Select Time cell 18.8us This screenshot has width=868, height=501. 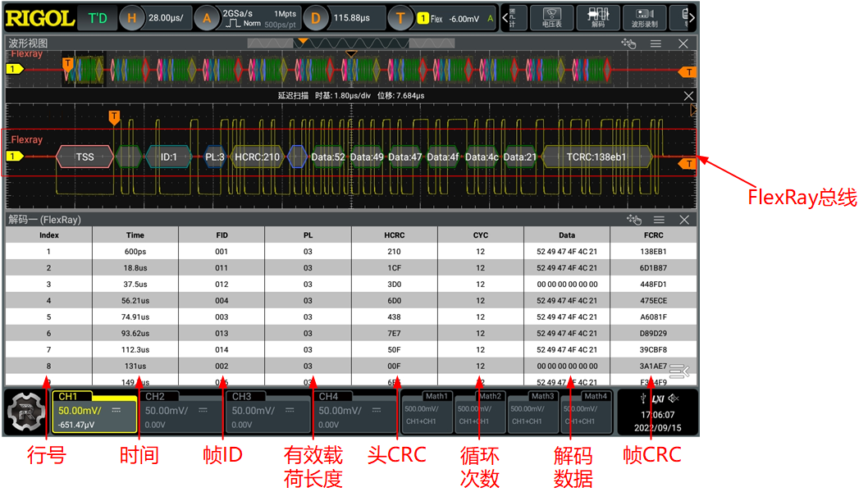pyautogui.click(x=135, y=267)
